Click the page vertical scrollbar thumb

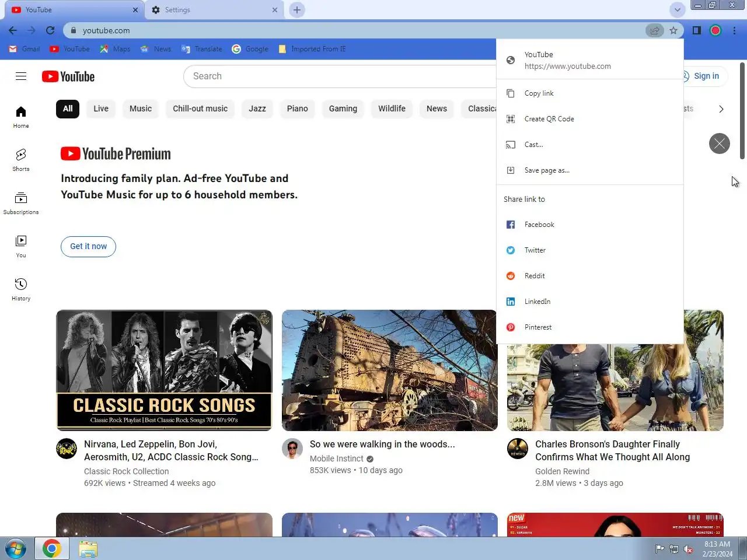point(742,111)
